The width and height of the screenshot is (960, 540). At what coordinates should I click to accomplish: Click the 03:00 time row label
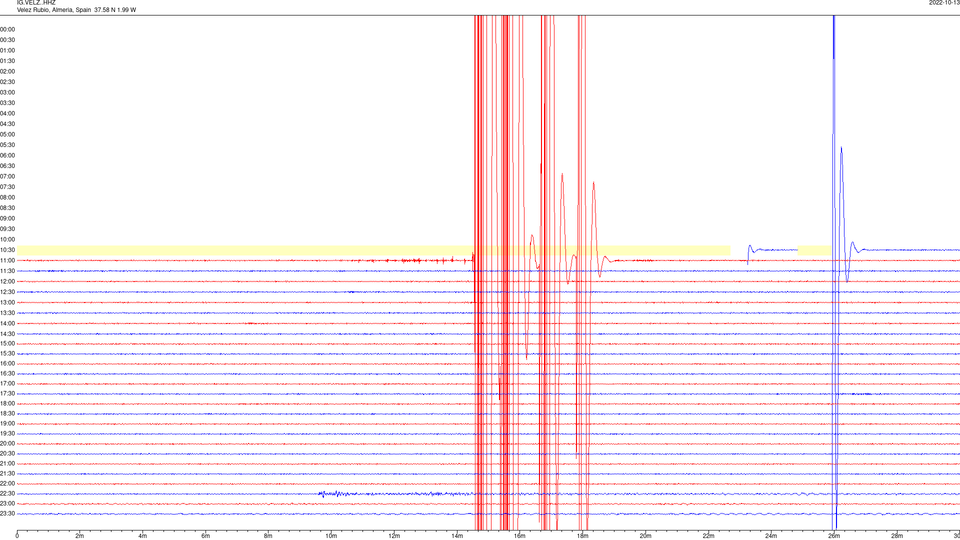7,92
